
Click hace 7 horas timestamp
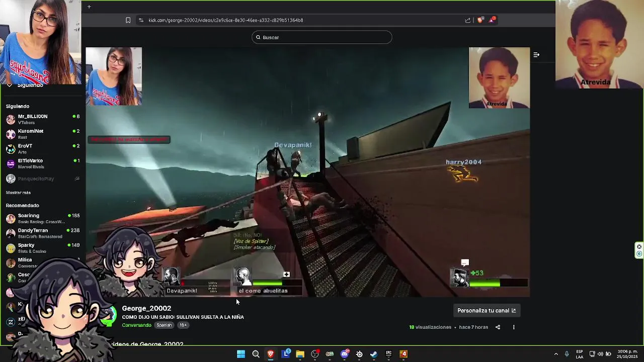[473, 327]
